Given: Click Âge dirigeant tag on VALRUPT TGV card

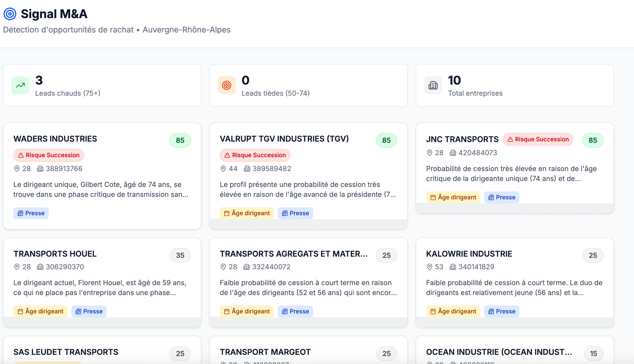Looking at the screenshot, I should tap(247, 213).
